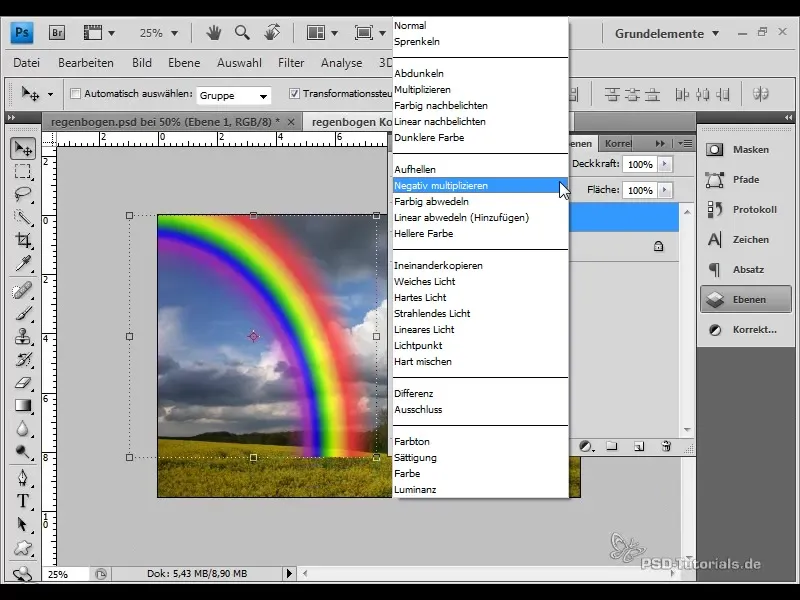Select the Zoom tool in application bar
This screenshot has width=800, height=600.
click(x=242, y=33)
